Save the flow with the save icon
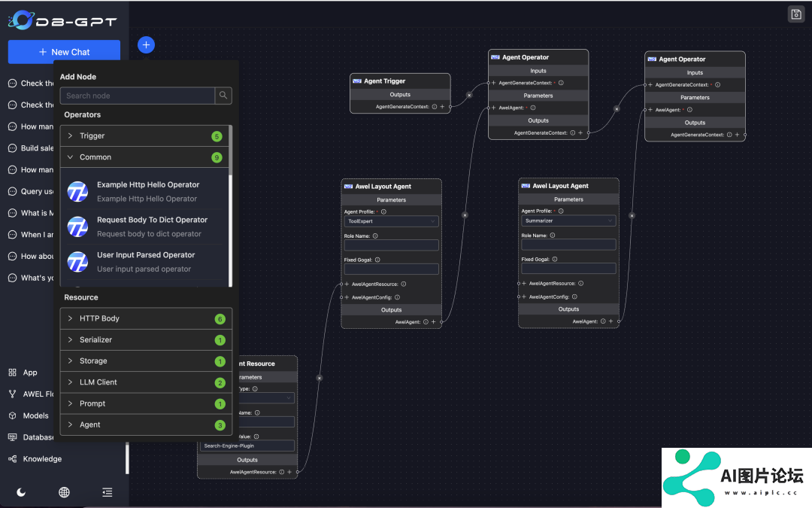 796,14
